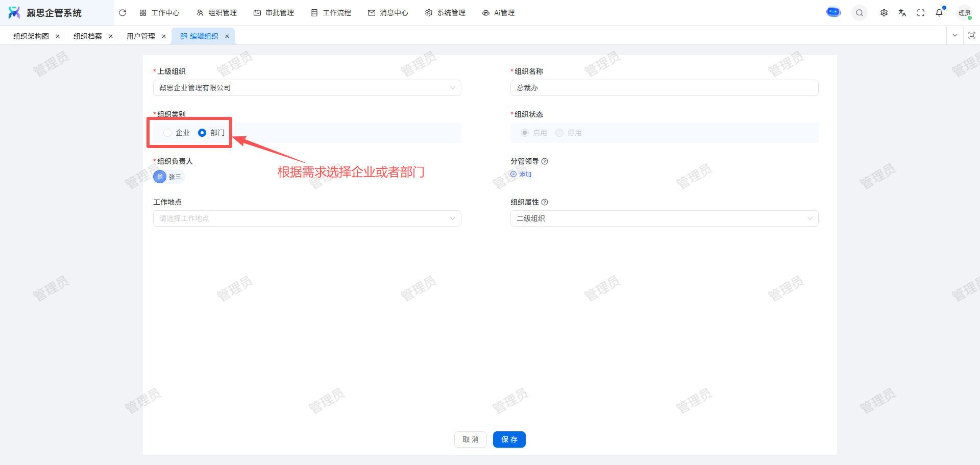980x465 pixels.
Task: Choose the 停用 status radio
Action: (559, 133)
